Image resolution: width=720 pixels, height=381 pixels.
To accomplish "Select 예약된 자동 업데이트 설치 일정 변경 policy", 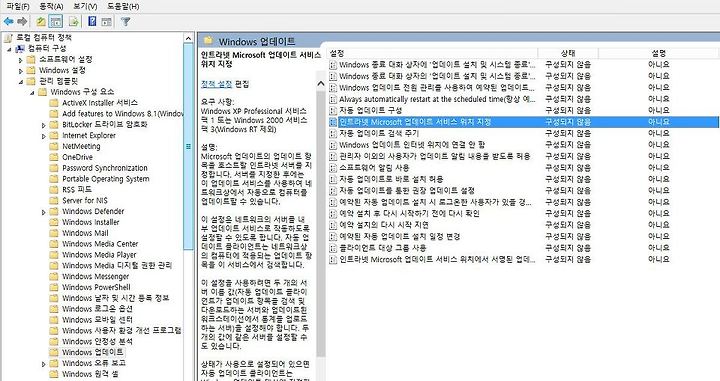I will (x=399, y=236).
